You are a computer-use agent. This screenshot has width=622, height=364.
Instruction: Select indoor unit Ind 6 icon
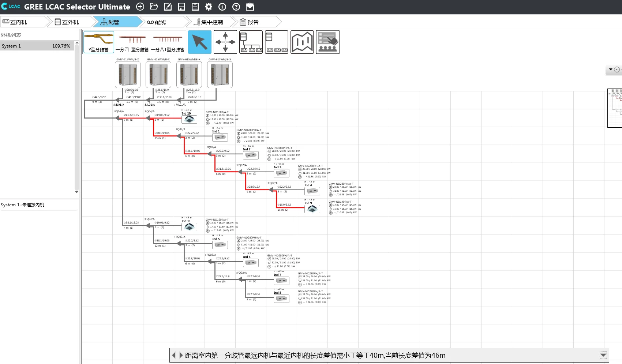pos(251,263)
